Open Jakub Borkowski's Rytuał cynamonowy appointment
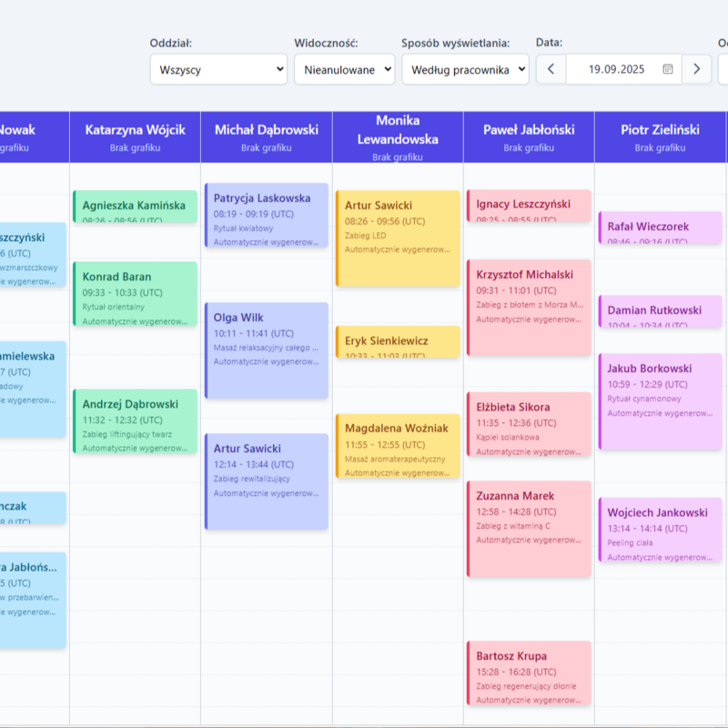 point(660,400)
